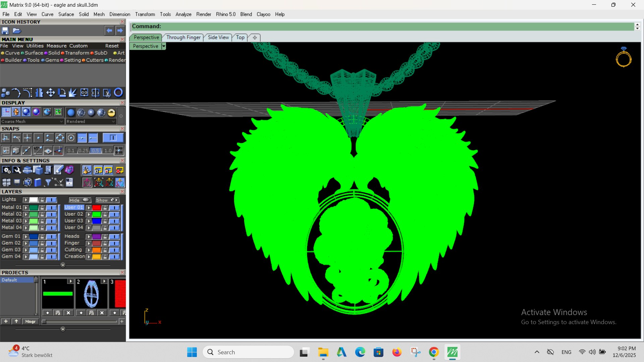
Task: Click the grouped cubes icon in toolbar
Action: click(x=6, y=93)
